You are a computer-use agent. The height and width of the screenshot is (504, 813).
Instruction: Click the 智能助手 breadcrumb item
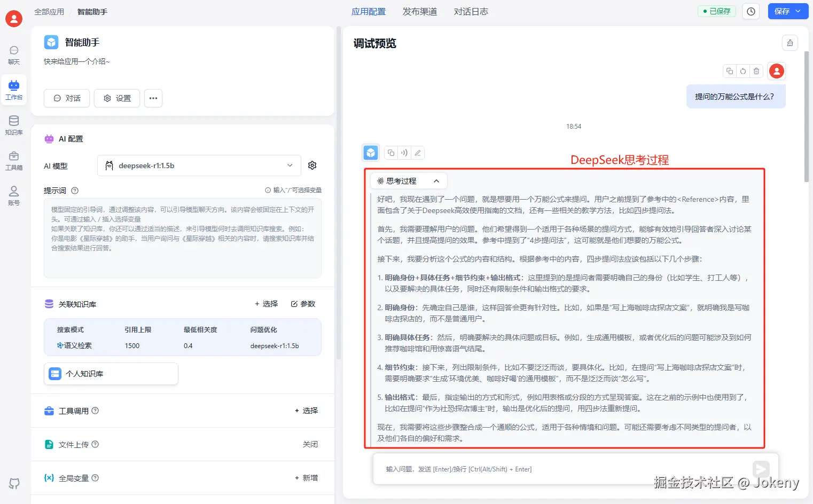(92, 12)
